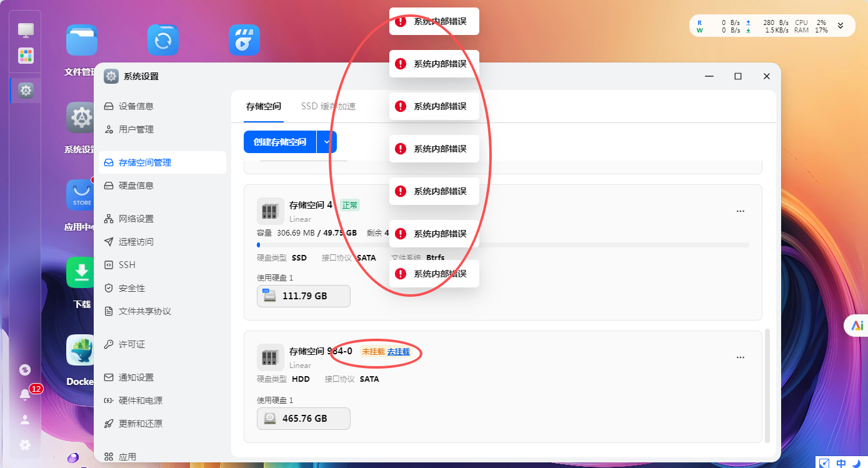Viewport: 868px width, 468px height.
Task: Open the 系统设置 desktop shortcut icon
Action: pos(82,117)
